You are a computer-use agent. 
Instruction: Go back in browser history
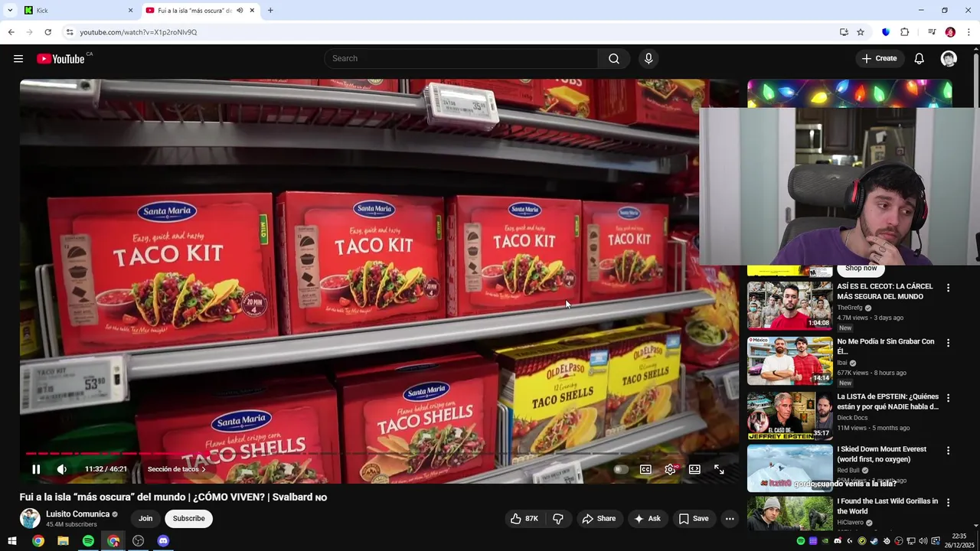(x=11, y=32)
